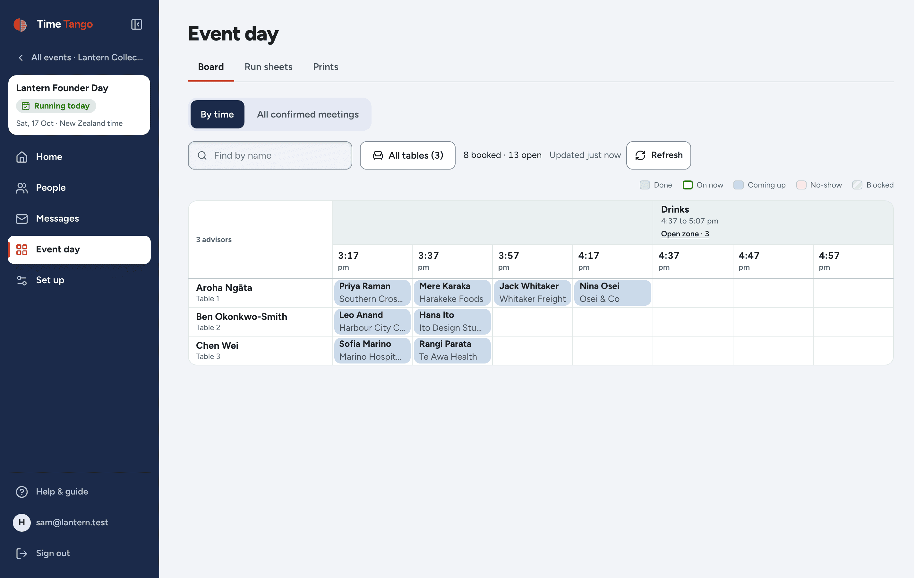
Task: Click Sign out
Action: [79, 553]
